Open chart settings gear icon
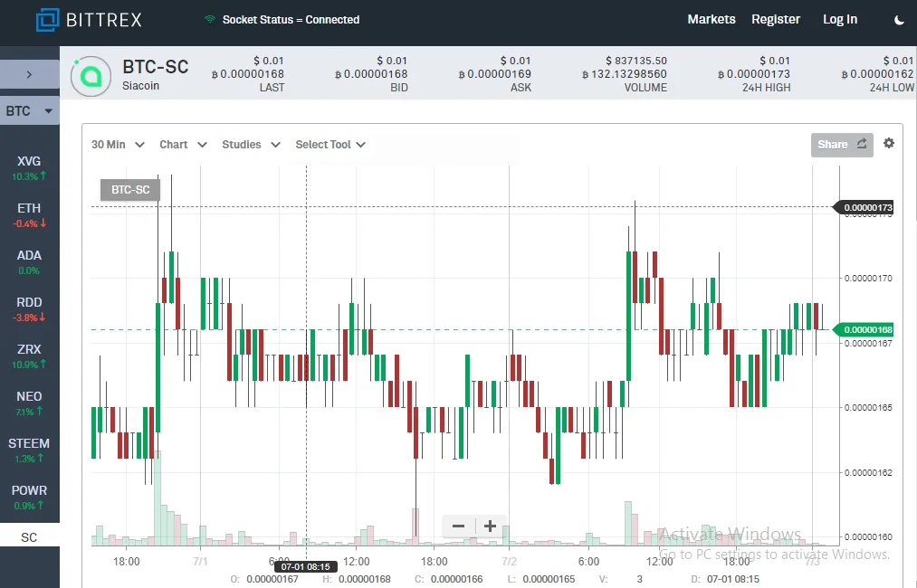Viewport: 917px width, 588px height. pos(888,143)
